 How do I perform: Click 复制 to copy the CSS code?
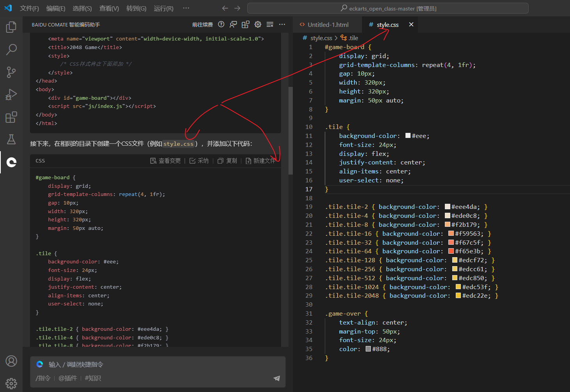[227, 161]
